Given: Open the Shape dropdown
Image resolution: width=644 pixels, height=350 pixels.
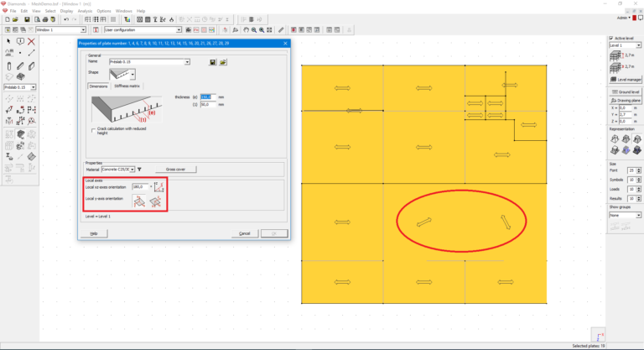Looking at the screenshot, I should click(x=132, y=75).
